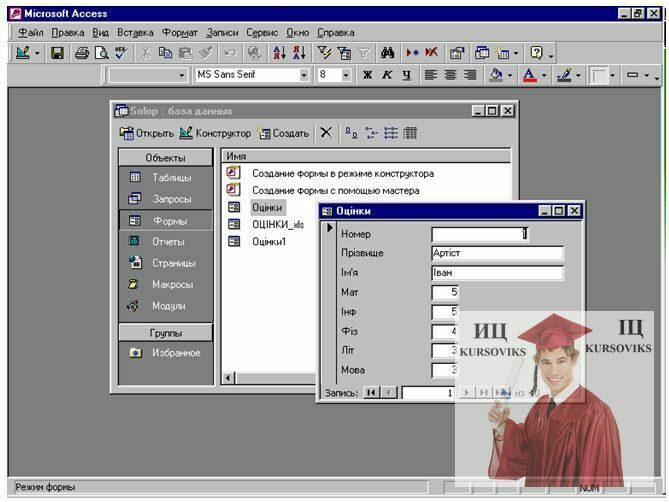Click the Save diskette icon
Viewport: 669px width, 502px height.
(57, 53)
